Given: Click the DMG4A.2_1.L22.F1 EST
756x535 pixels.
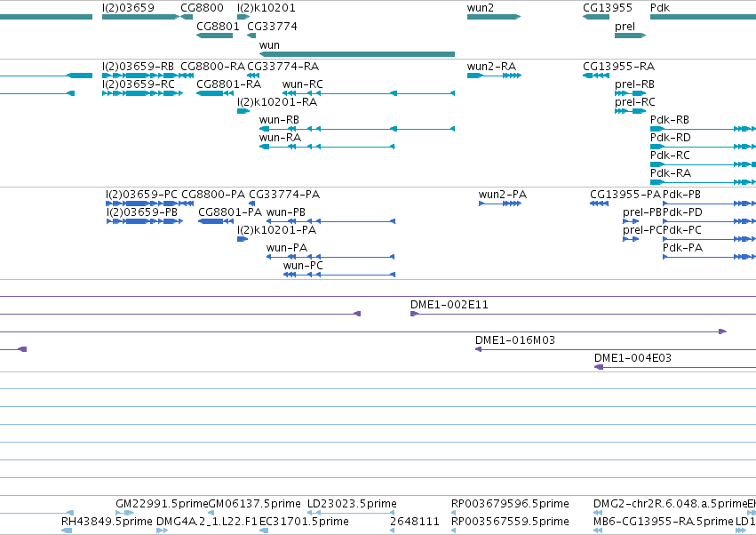Looking at the screenshot, I should [162, 531].
